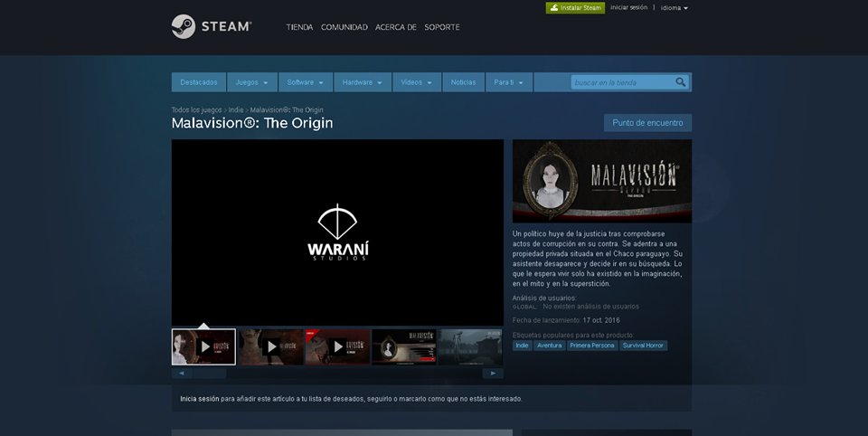
Task: Click the Instalar Steam green button
Action: click(x=575, y=8)
